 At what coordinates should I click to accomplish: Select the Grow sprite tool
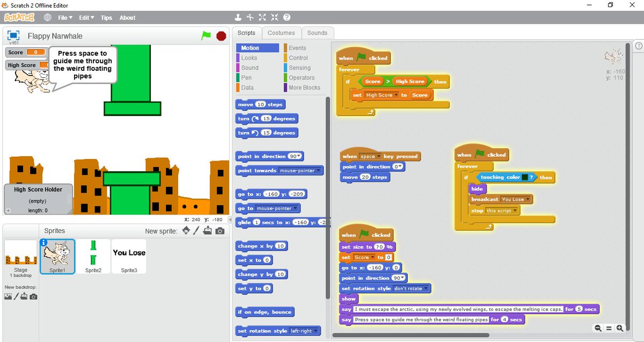pyautogui.click(x=262, y=17)
